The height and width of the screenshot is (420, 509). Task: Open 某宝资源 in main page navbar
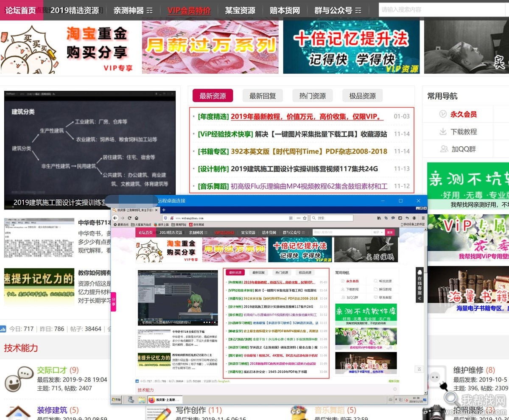[x=240, y=11]
